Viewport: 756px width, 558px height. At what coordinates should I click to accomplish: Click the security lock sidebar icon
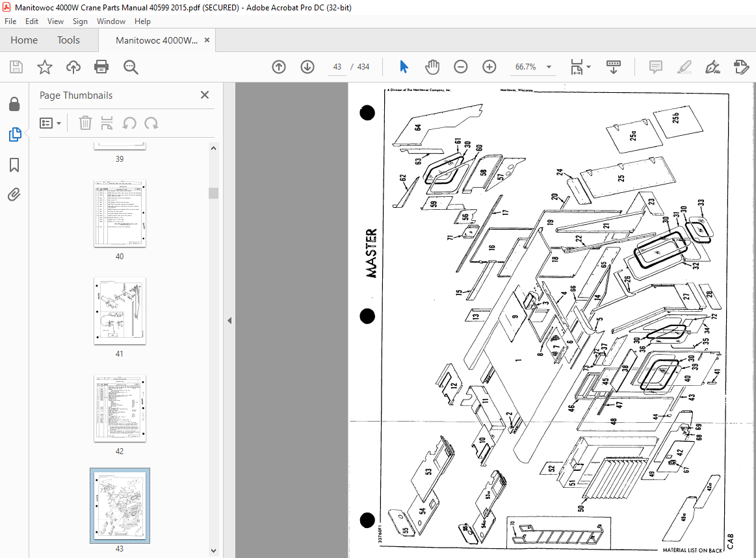tap(14, 103)
